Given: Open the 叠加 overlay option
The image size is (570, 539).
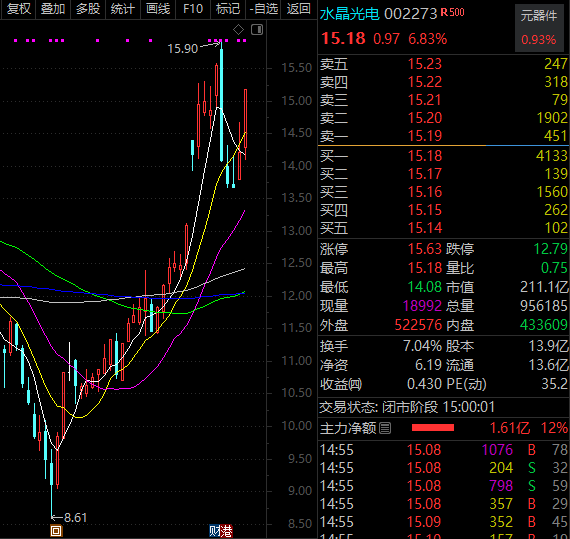Looking at the screenshot, I should [x=53, y=9].
